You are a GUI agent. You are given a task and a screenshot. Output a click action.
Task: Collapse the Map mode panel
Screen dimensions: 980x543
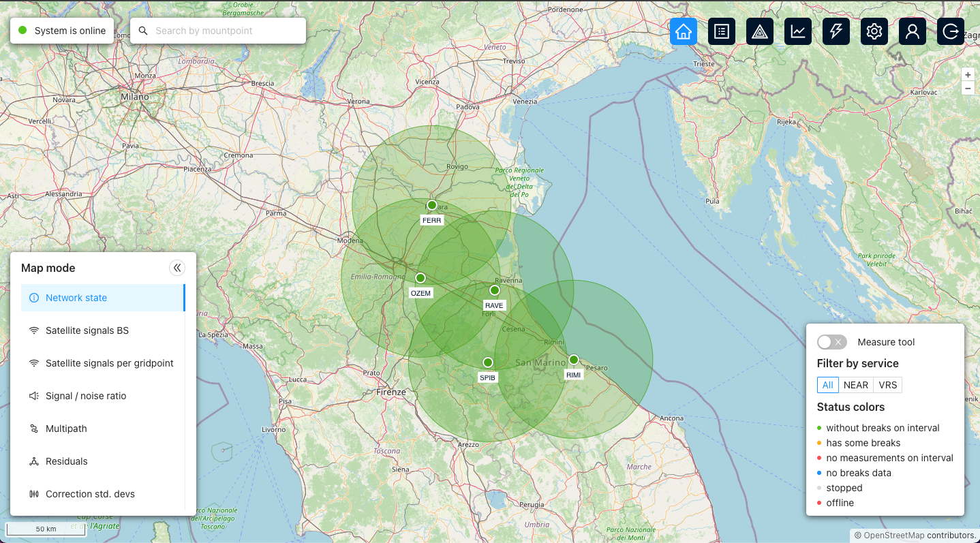point(177,268)
